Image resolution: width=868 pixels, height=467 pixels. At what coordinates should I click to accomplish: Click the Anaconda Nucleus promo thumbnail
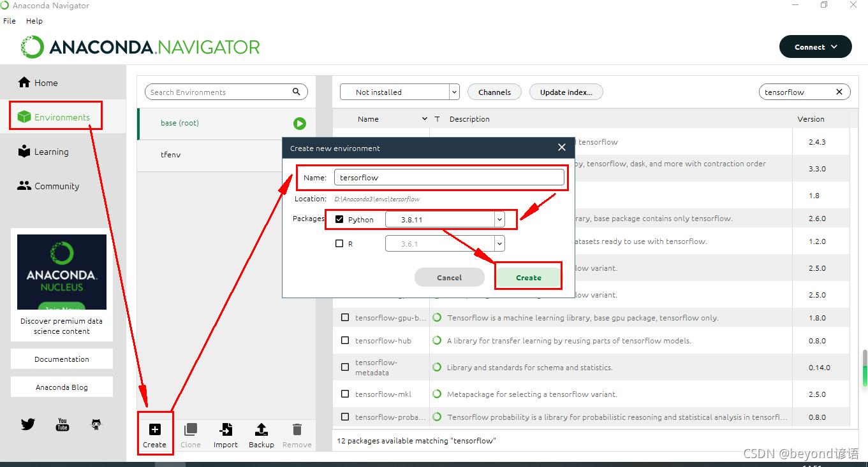pos(62,272)
